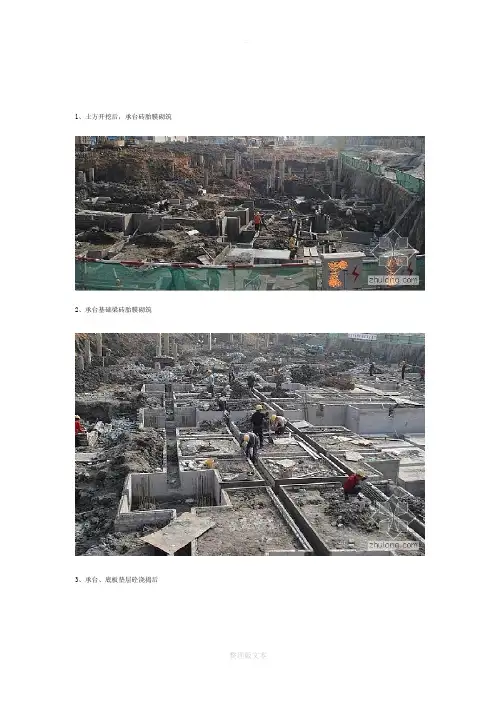The width and height of the screenshot is (496, 702).
Task: Click the gray footer text at page bottom
Action: pos(248,655)
